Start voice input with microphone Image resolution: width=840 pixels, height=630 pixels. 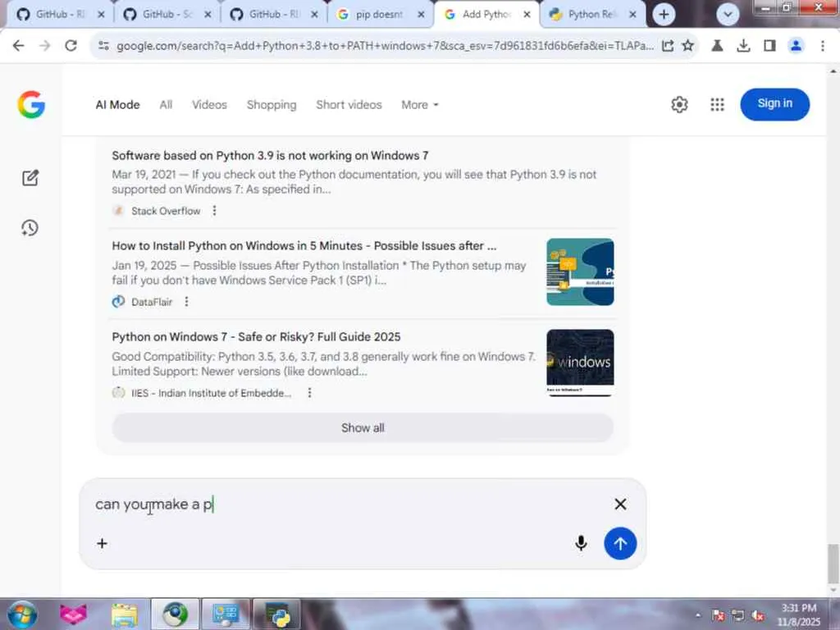(x=581, y=543)
